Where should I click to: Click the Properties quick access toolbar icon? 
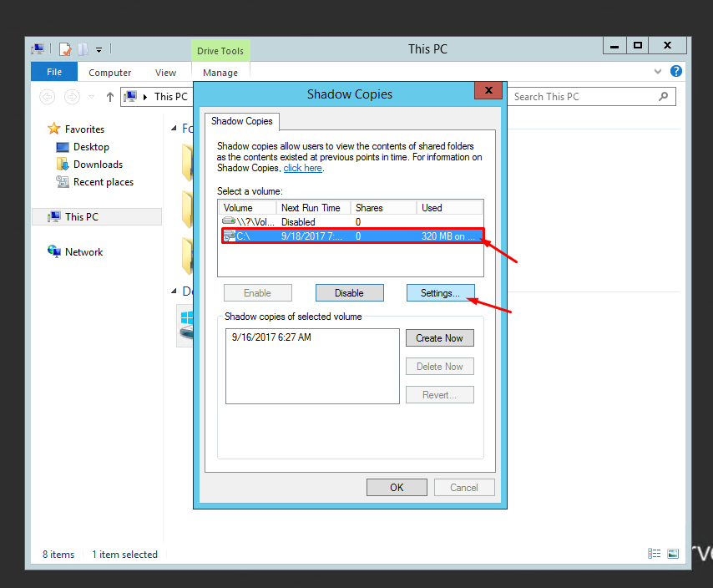pos(65,49)
